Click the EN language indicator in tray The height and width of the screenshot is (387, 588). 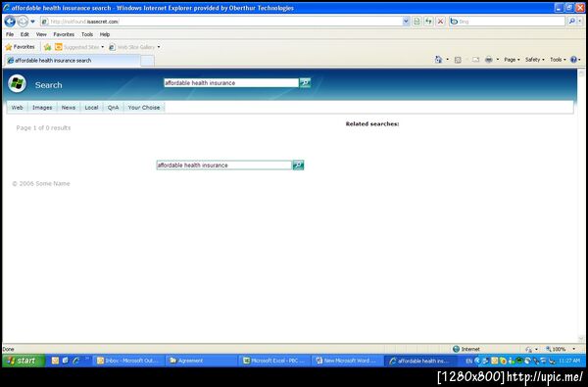[469, 362]
